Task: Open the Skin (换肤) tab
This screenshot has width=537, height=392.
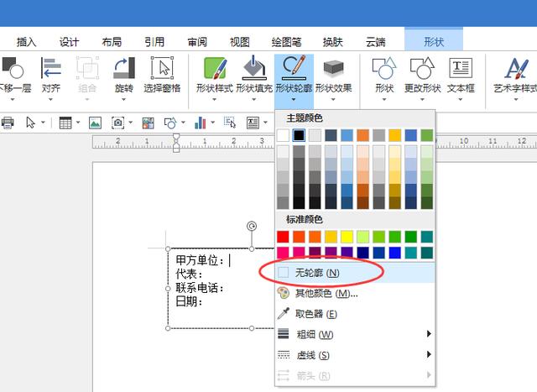Action: coord(332,42)
